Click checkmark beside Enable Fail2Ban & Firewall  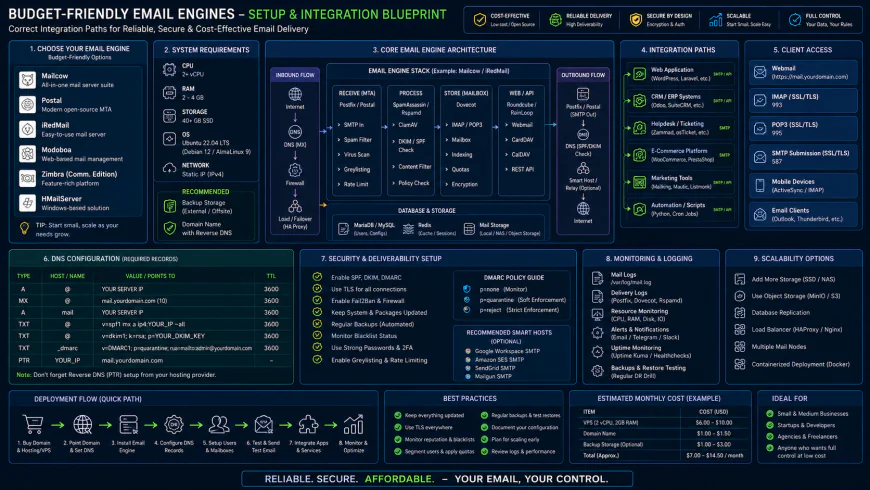317,300
